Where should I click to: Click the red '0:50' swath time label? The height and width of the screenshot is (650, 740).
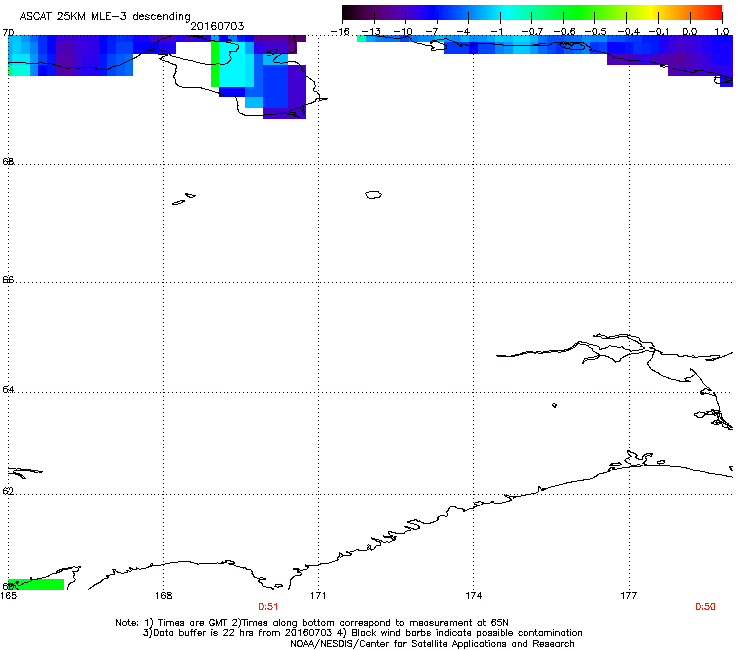[706, 607]
